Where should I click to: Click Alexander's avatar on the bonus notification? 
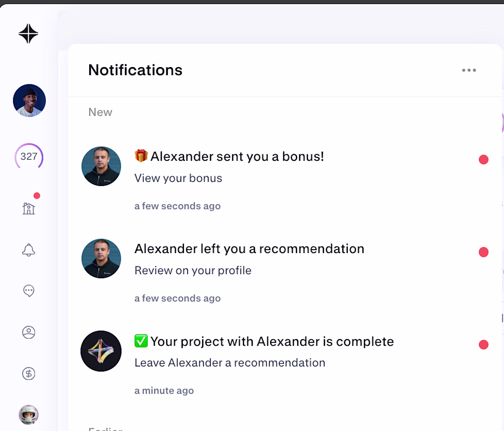click(101, 166)
